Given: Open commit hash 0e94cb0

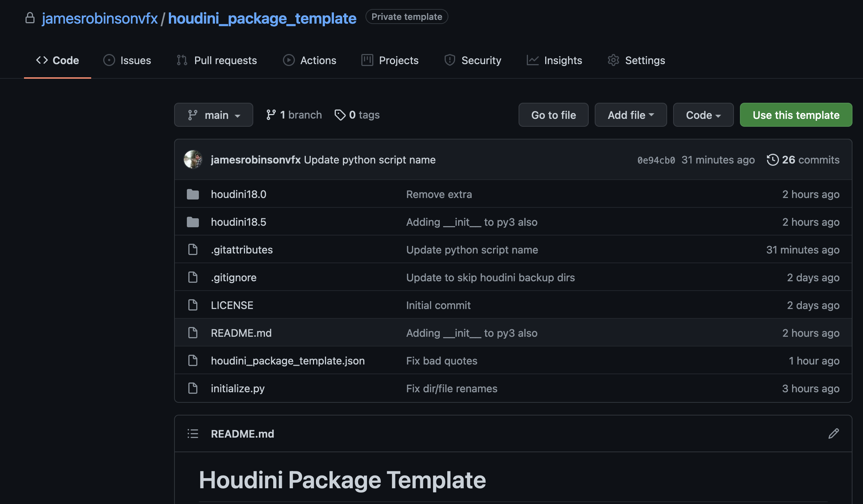Looking at the screenshot, I should 656,160.
